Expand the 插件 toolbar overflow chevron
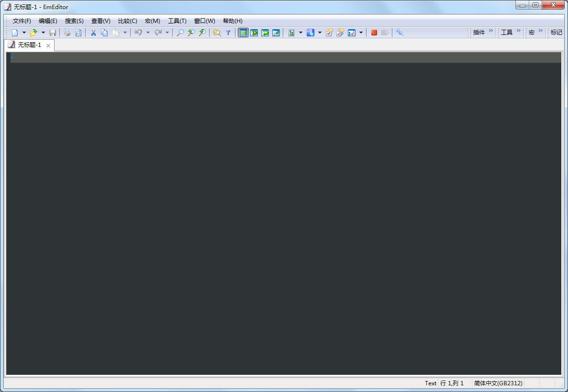This screenshot has height=392, width=568. point(491,31)
